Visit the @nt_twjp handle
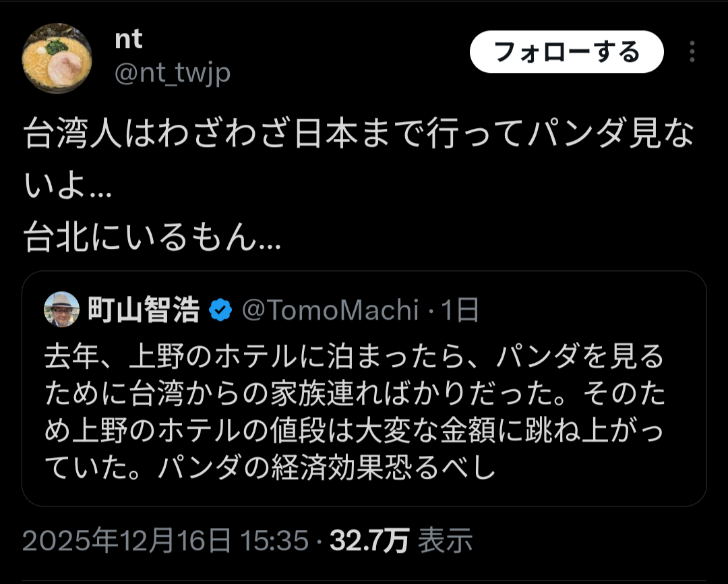The height and width of the screenshot is (584, 728). 173,73
